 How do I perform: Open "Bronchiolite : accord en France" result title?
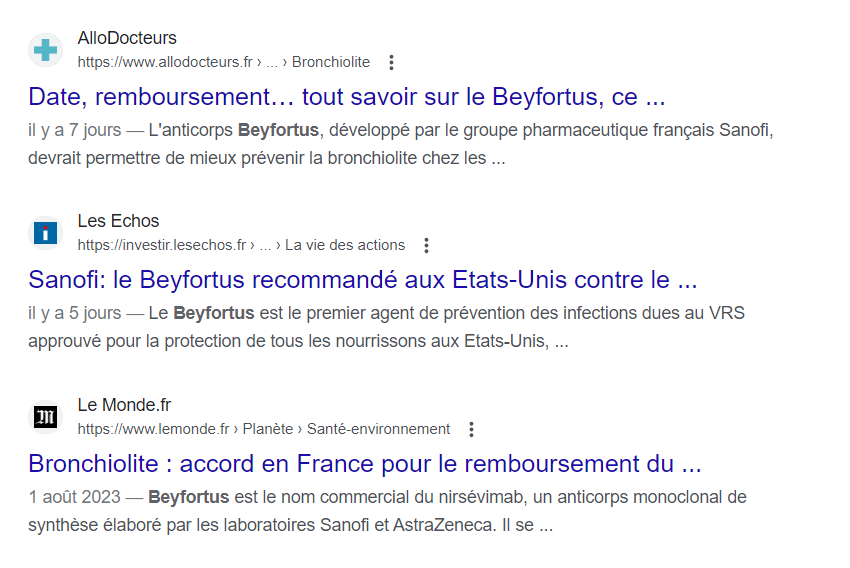pos(365,464)
